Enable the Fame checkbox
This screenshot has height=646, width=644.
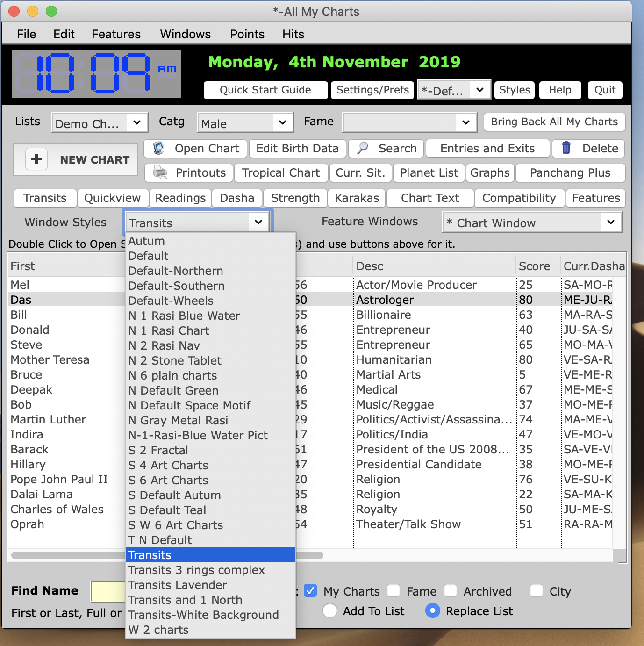[394, 591]
